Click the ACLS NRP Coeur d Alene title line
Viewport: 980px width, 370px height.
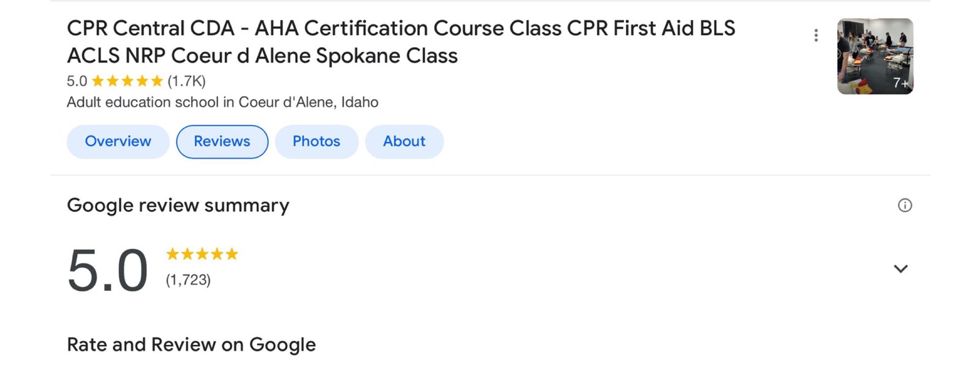[262, 56]
